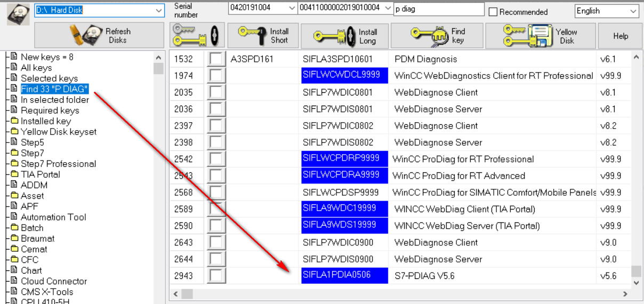Open 'Yellow Disk keyset' folder

coord(59,132)
